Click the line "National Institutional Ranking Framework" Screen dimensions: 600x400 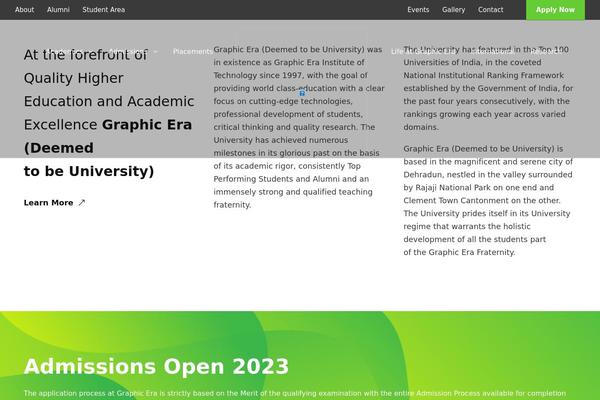[483, 75]
